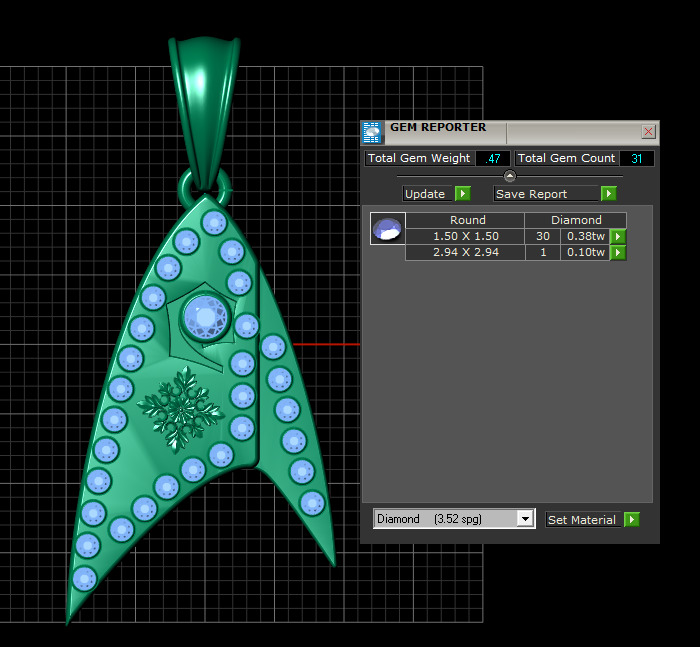This screenshot has height=647, width=700.
Task: Click the Total Gem Count label
Action: point(566,159)
